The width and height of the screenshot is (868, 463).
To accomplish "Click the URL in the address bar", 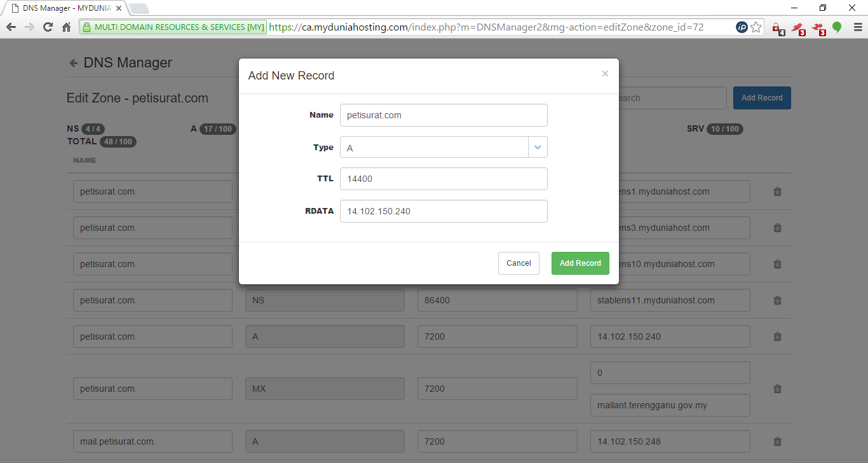I will tap(486, 27).
